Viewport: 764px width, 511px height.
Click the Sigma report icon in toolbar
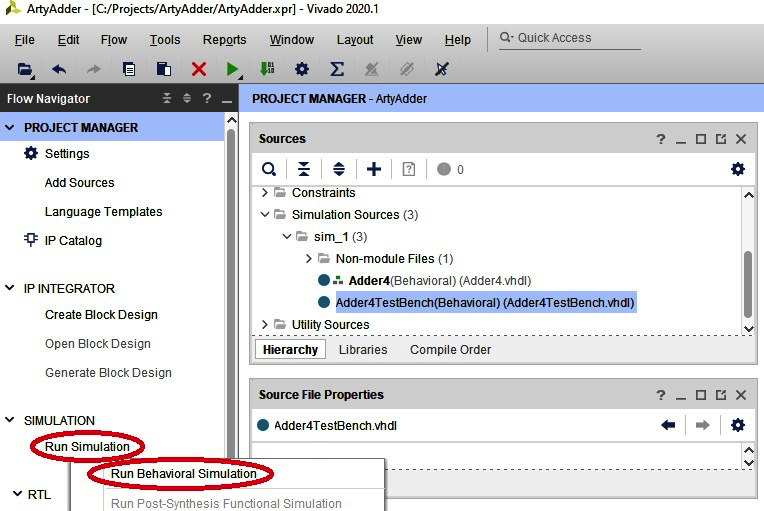pos(337,69)
